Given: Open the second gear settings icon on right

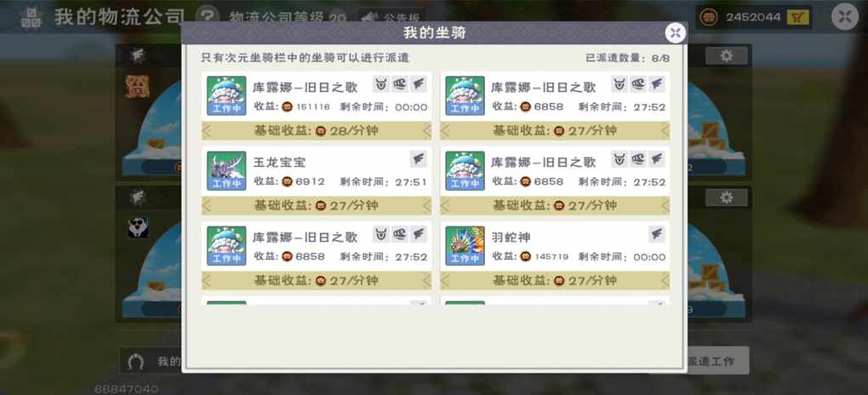Looking at the screenshot, I should point(726,197).
